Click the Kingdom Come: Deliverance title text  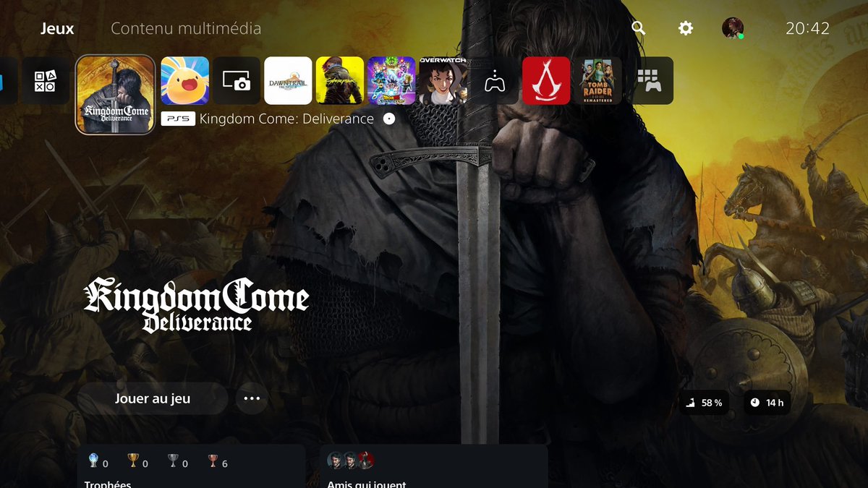pos(286,119)
